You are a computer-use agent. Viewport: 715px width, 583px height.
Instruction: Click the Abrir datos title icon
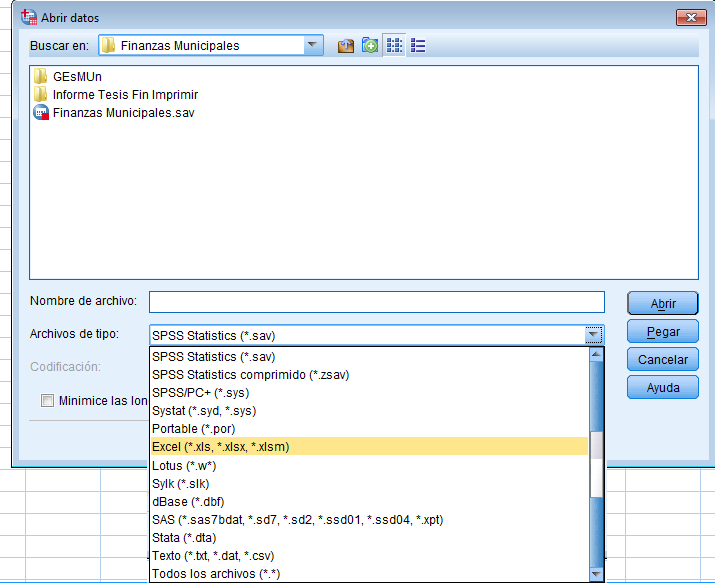[29, 17]
